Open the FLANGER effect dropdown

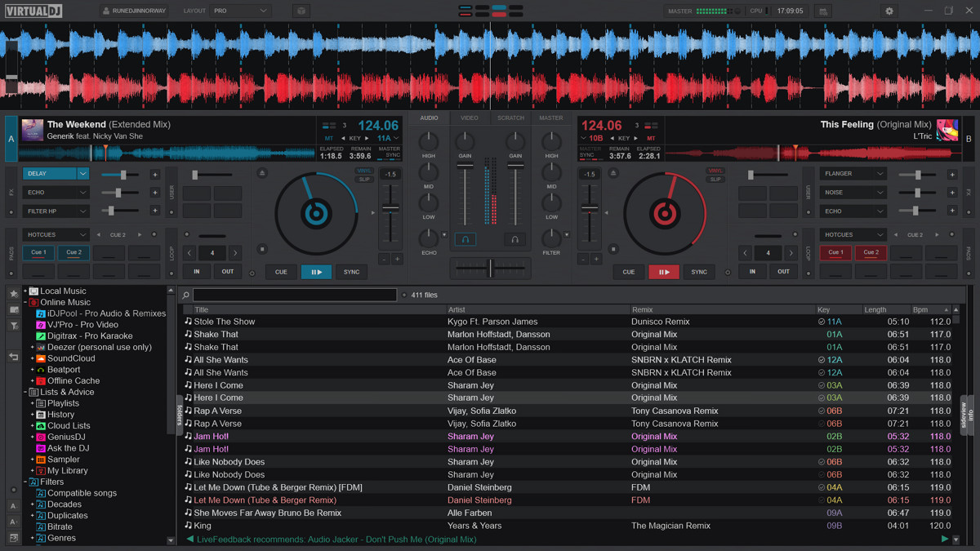(853, 174)
